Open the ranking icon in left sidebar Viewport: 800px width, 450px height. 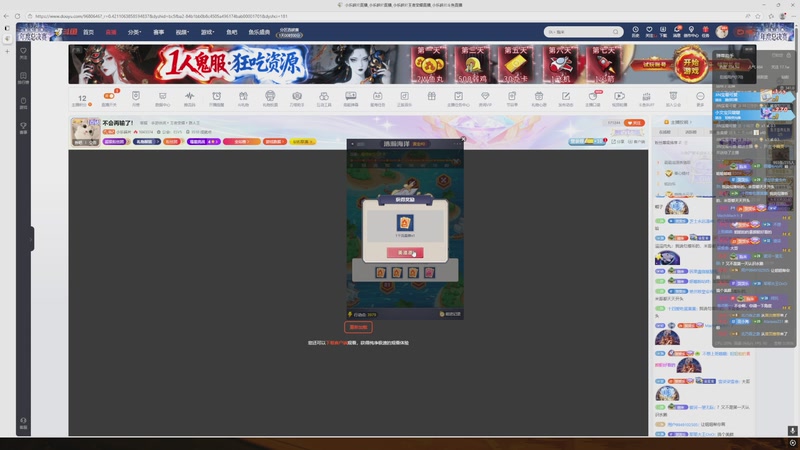tap(23, 78)
